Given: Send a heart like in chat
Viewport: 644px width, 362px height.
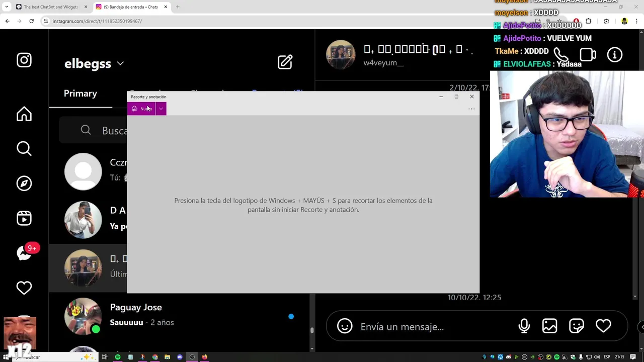Looking at the screenshot, I should pyautogui.click(x=603, y=326).
